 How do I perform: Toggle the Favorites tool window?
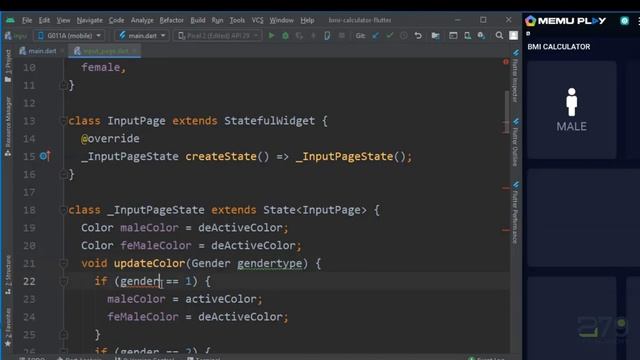click(x=8, y=327)
